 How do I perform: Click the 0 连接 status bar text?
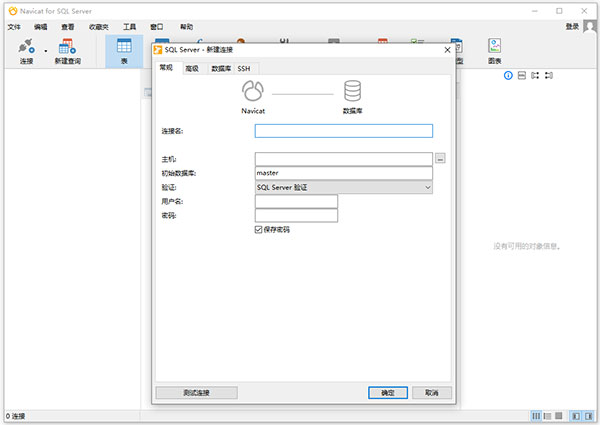coord(16,416)
